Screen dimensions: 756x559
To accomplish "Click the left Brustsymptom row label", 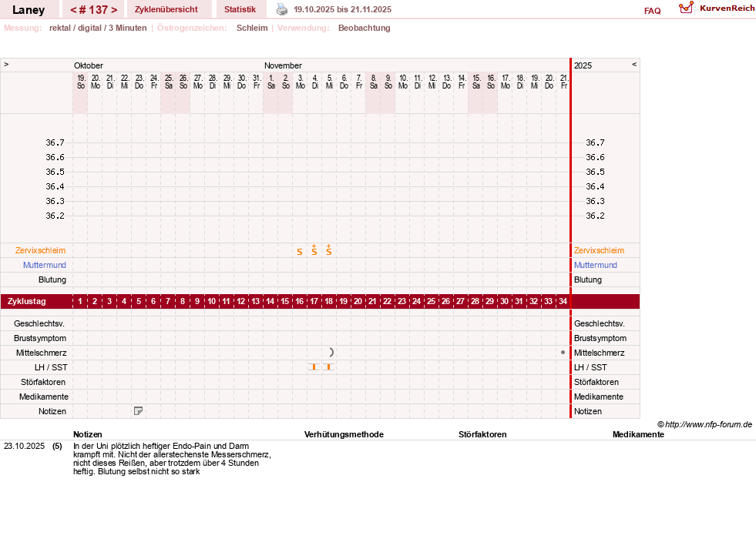I will point(40,338).
